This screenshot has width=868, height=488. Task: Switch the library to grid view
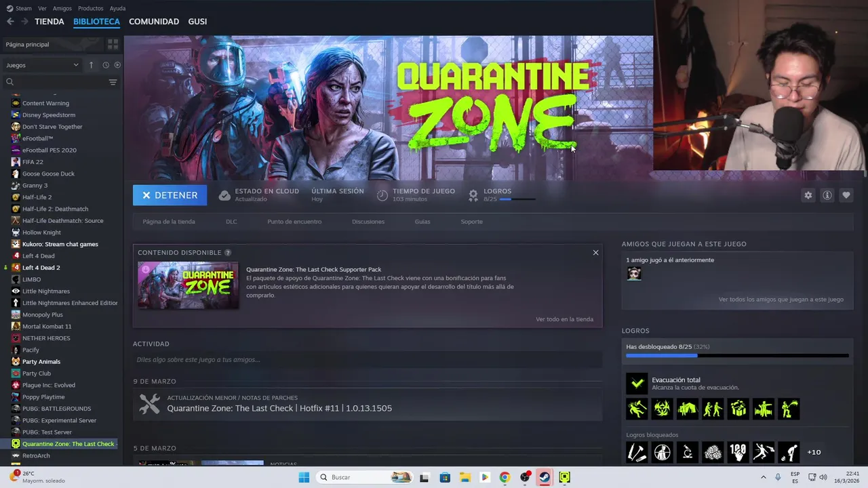113,44
